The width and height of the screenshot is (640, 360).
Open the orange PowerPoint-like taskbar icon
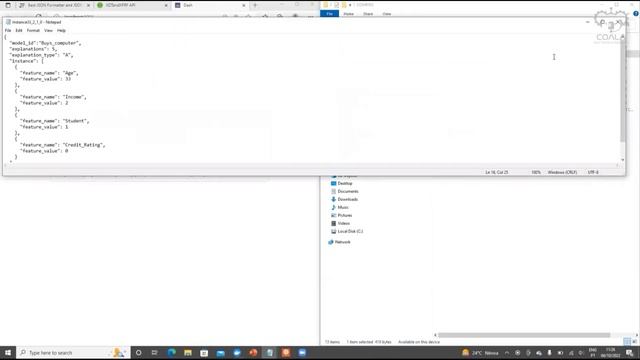(253, 353)
